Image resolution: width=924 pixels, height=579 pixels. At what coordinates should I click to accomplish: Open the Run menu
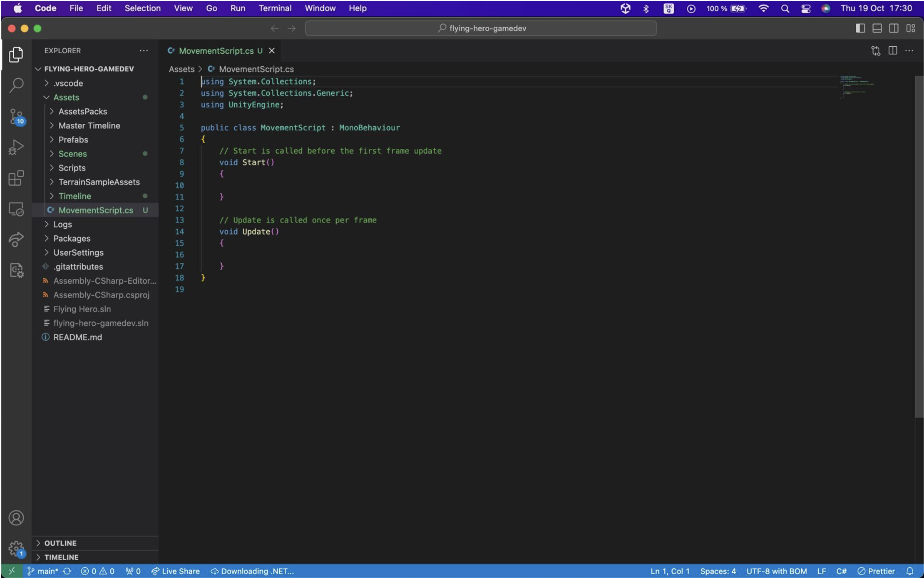pos(238,8)
